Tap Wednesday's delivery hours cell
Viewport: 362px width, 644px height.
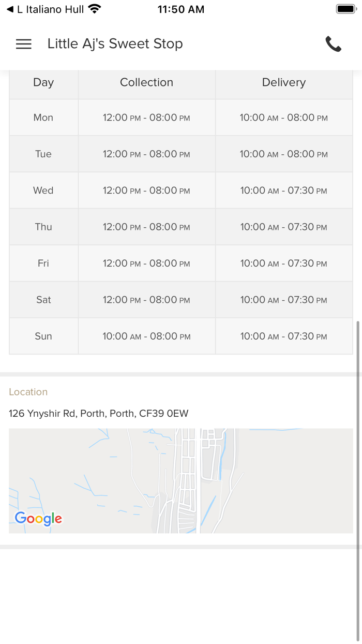click(284, 191)
